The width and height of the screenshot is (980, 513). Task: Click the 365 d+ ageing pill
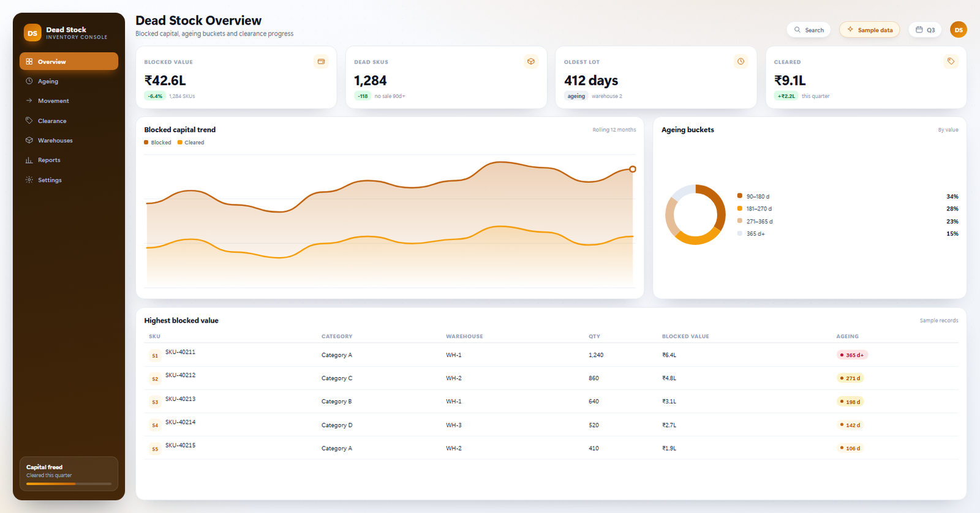tap(852, 355)
